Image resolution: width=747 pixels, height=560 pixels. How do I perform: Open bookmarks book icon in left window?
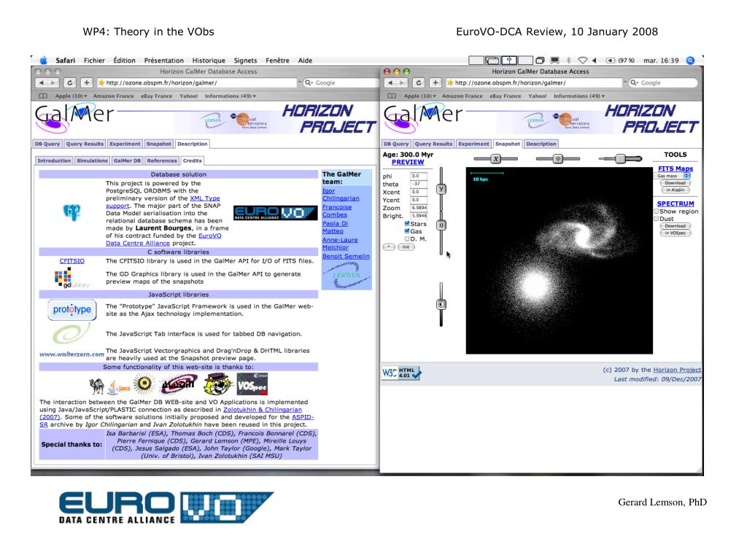[43, 96]
